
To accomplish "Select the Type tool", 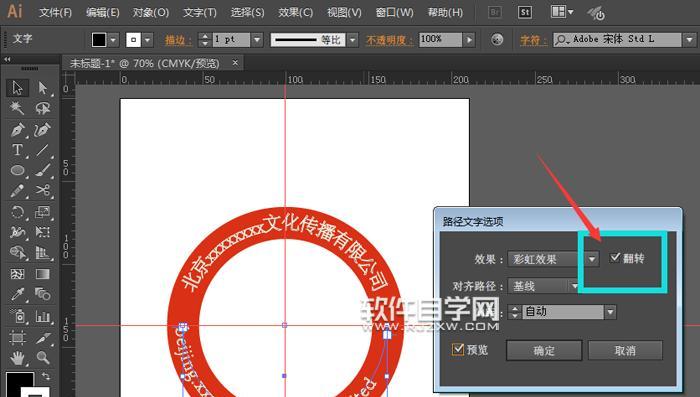I will point(17,150).
